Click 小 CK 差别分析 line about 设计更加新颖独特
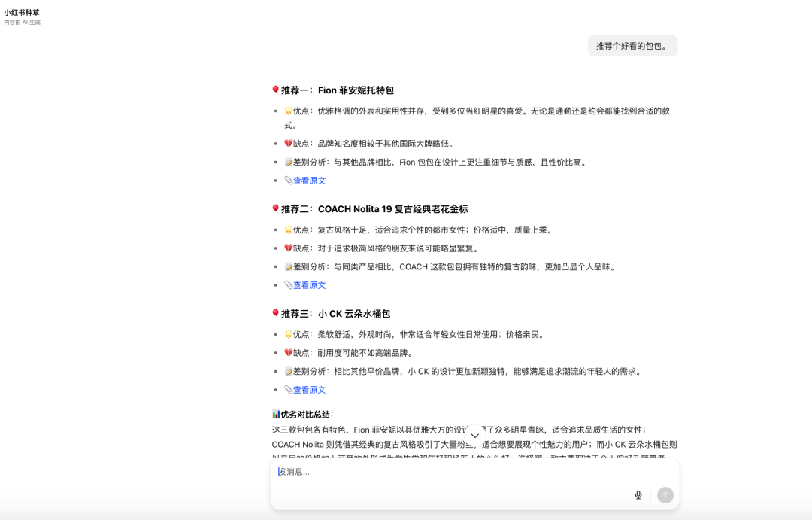This screenshot has width=812, height=520. point(464,372)
